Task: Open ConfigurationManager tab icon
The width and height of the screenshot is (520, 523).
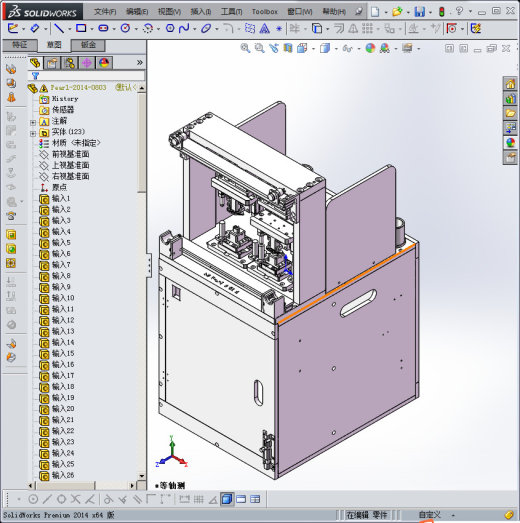Action: [69, 63]
